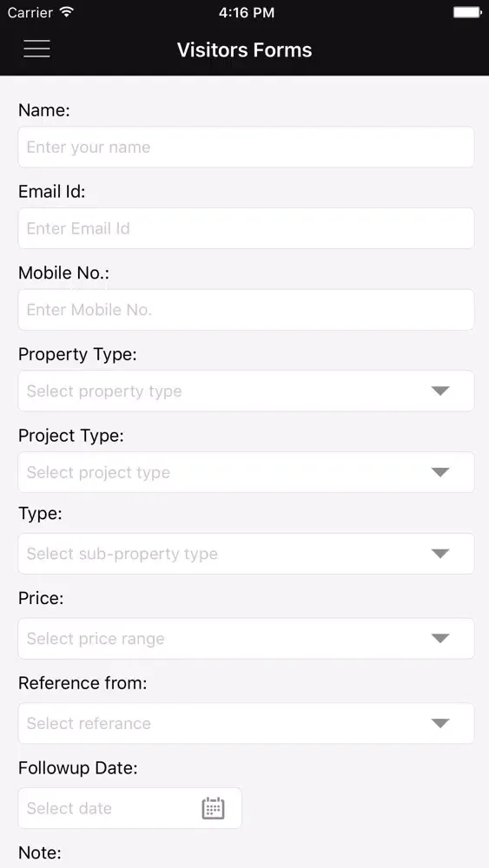Tap the Wi-Fi status icon
Image resolution: width=489 pixels, height=868 pixels.
(67, 12)
